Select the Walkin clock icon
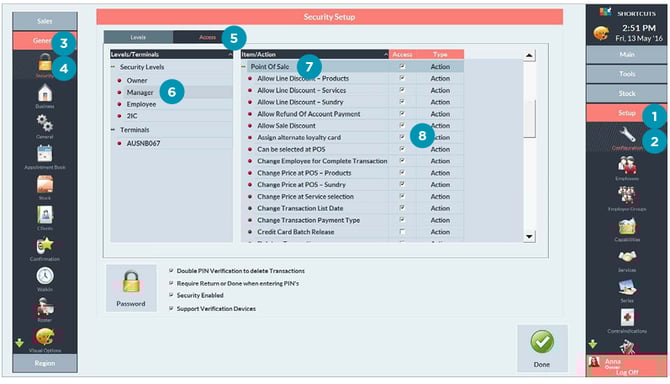The image size is (670, 384). click(x=45, y=276)
